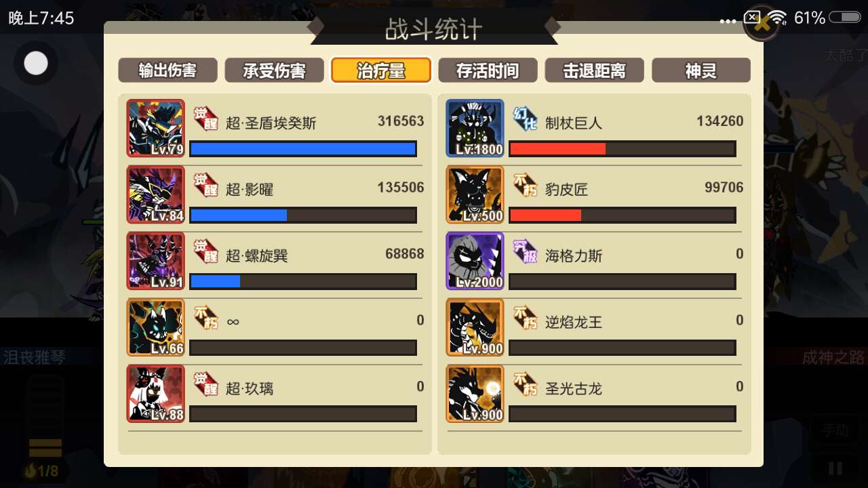Select the 超·螺旋巽 character avatar
Screen dimensions: 868x488
(155, 261)
